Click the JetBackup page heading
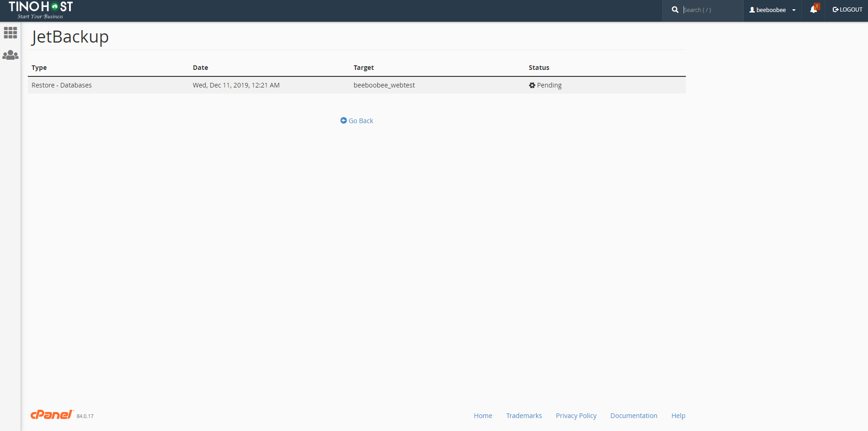This screenshot has height=431, width=868. tap(70, 37)
